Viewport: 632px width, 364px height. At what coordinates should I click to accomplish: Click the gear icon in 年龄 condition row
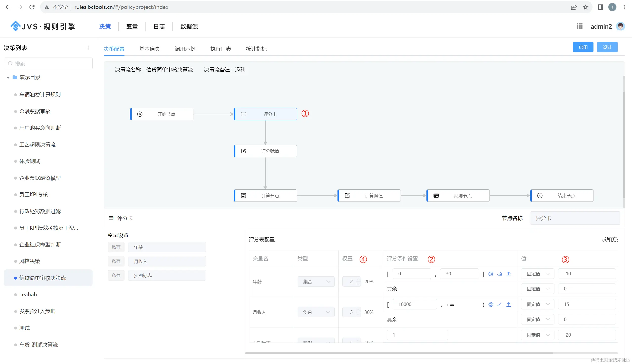pyautogui.click(x=491, y=274)
